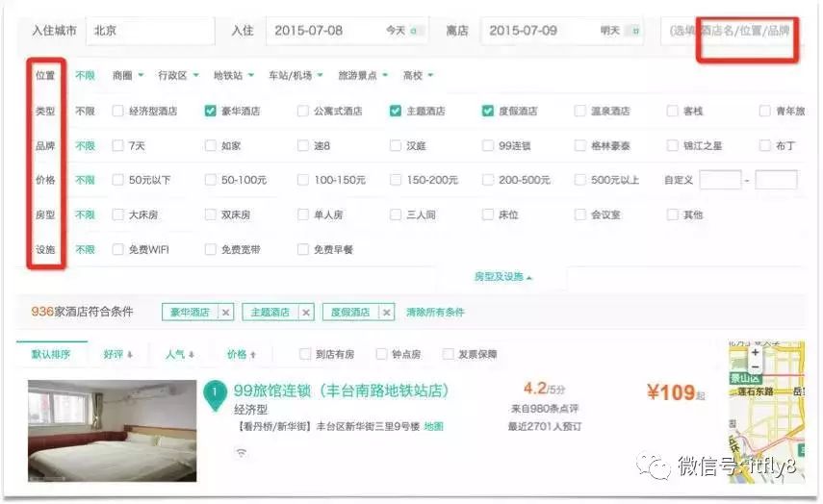This screenshot has width=823, height=504.
Task: Check the 200-500元 price checkbox
Action: tap(488, 180)
